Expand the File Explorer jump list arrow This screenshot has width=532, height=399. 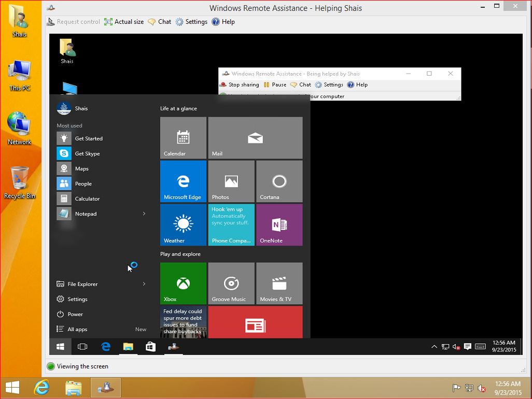point(144,284)
